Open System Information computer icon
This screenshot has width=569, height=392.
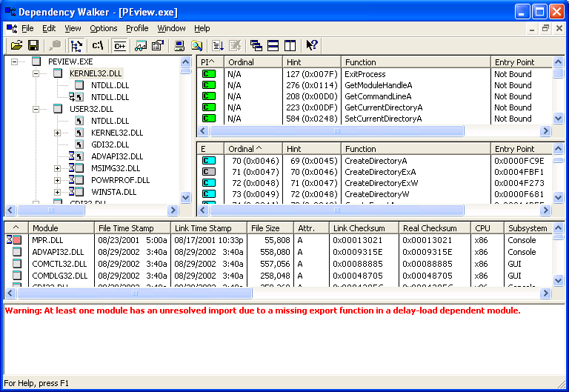click(179, 46)
